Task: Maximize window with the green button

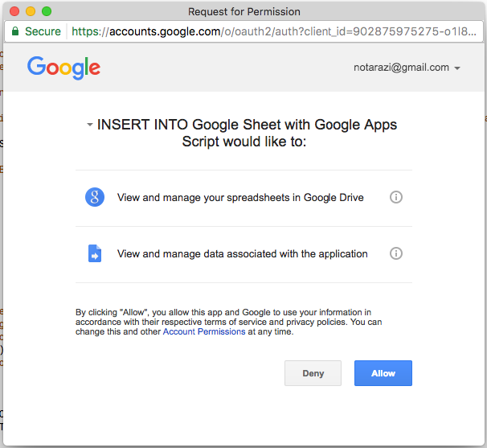Action: [x=47, y=11]
